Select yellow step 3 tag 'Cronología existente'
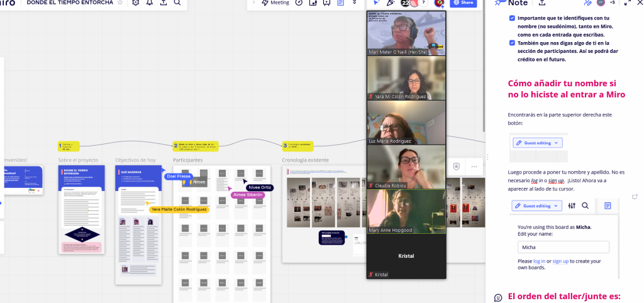 point(297,145)
